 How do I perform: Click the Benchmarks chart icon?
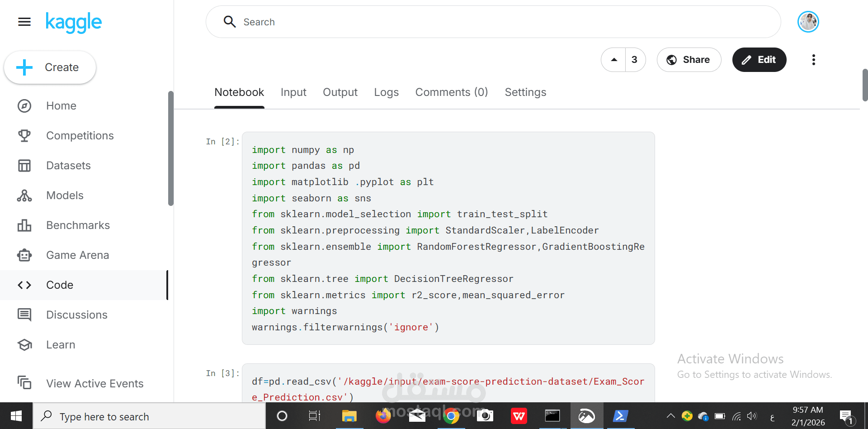point(24,225)
